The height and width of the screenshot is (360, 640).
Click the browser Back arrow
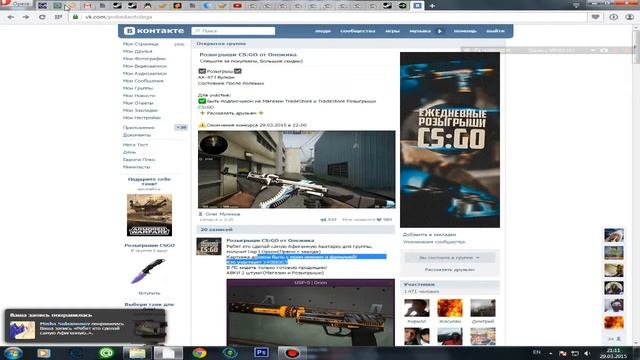11,17
